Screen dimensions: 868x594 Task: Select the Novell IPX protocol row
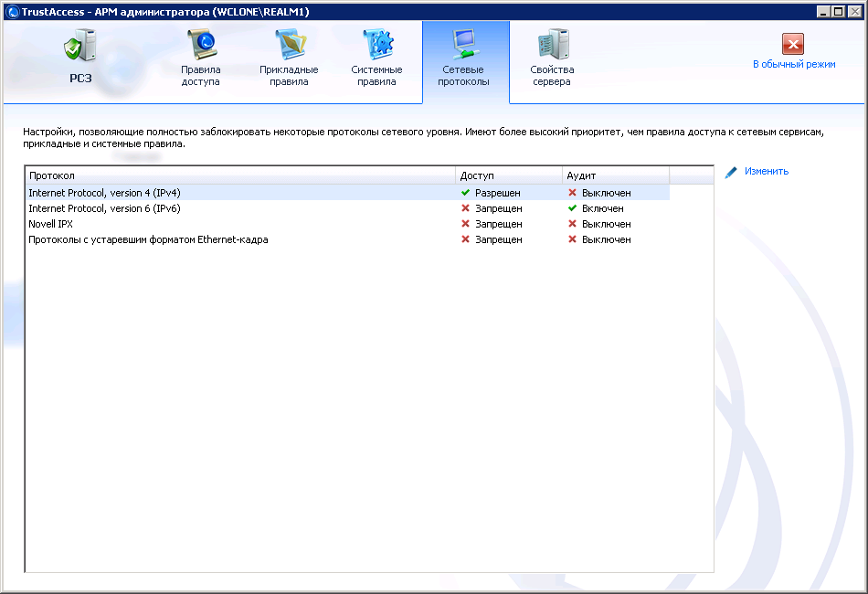tap(51, 224)
